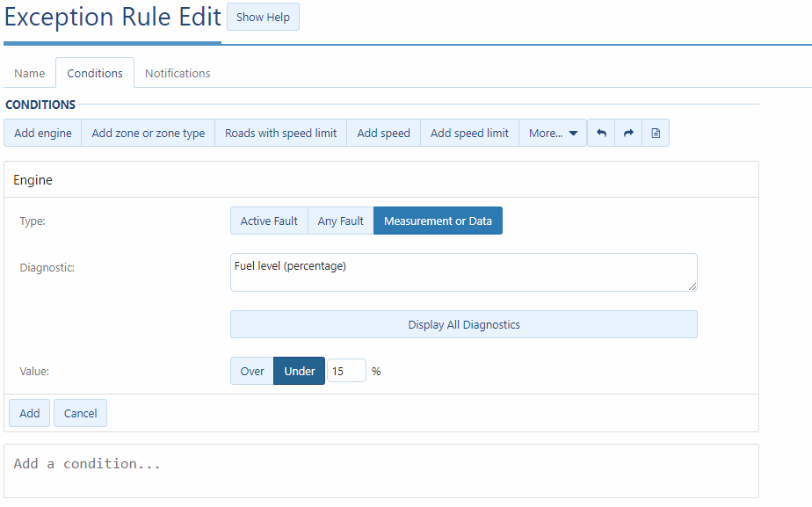Switch to the Name tab
Viewport: 812px width, 507px height.
click(29, 73)
